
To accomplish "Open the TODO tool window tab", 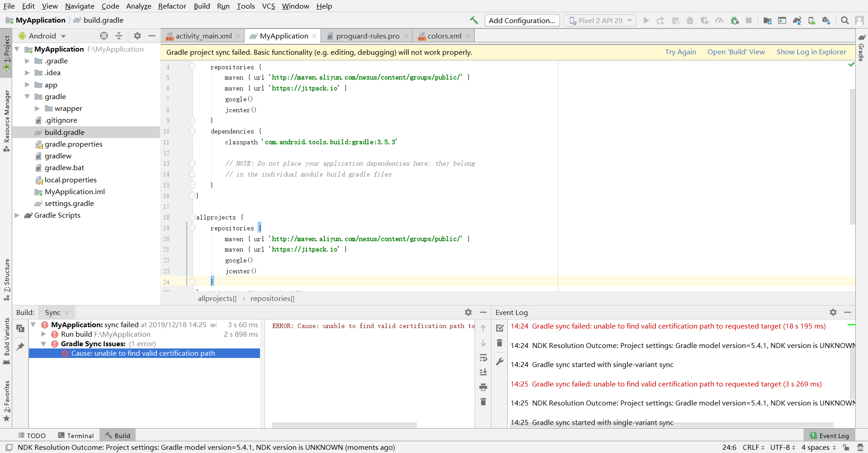I will 32,435.
